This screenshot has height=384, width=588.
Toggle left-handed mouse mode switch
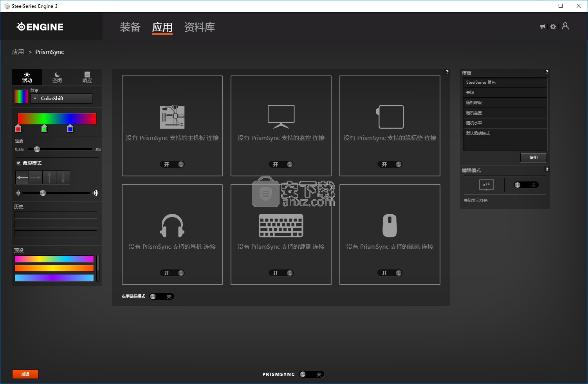[x=162, y=296]
